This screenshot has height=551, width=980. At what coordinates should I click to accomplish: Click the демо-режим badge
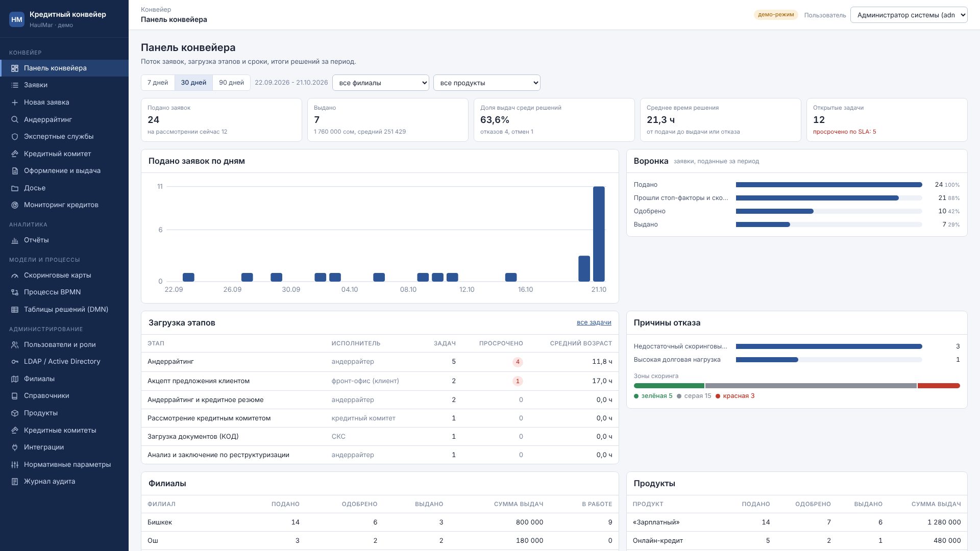[776, 15]
